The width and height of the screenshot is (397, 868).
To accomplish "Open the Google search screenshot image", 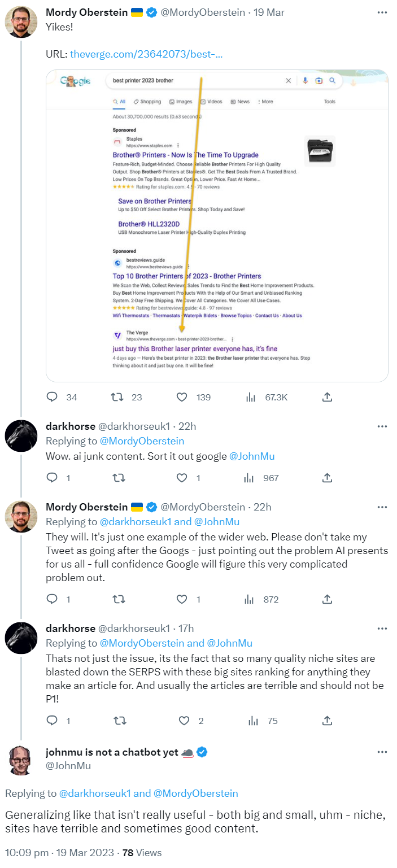I will coord(217,226).
